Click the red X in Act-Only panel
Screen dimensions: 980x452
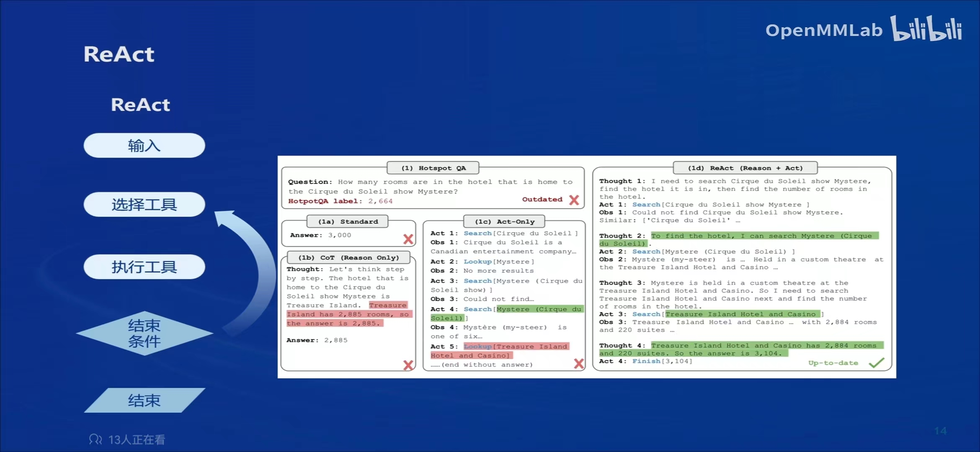click(579, 363)
